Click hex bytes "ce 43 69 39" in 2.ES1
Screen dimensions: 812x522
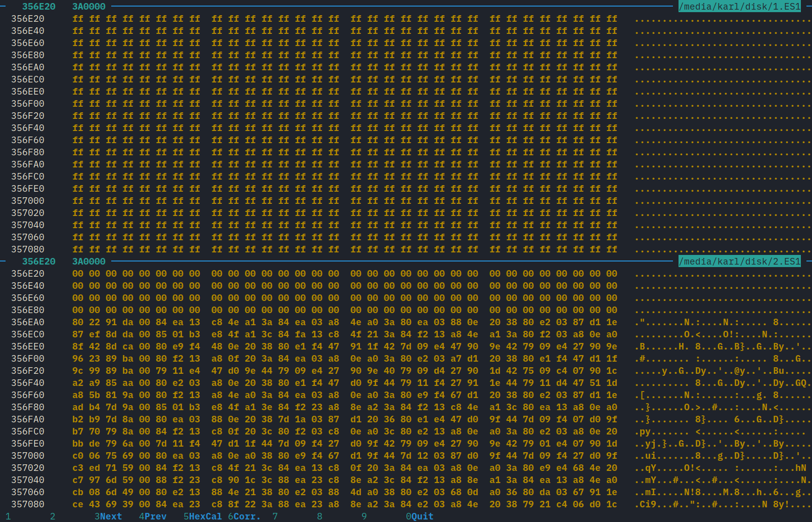(x=103, y=504)
